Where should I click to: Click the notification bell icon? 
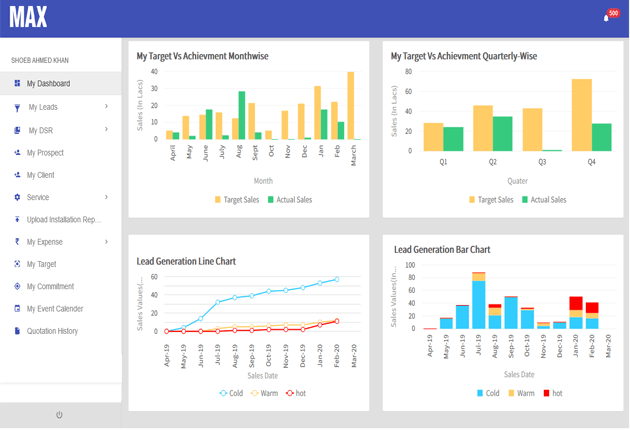coord(606,17)
